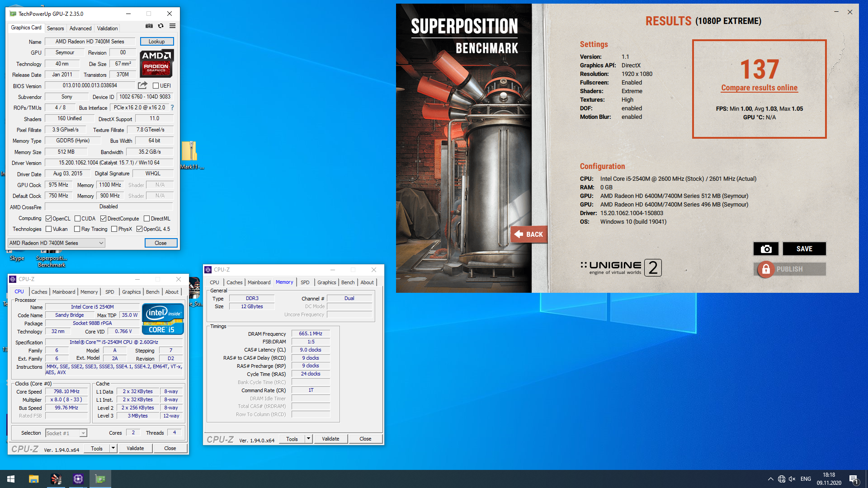The image size is (868, 488).
Task: Expand Tools dropdown arrow in CPU-Z CPU window
Action: [x=113, y=448]
